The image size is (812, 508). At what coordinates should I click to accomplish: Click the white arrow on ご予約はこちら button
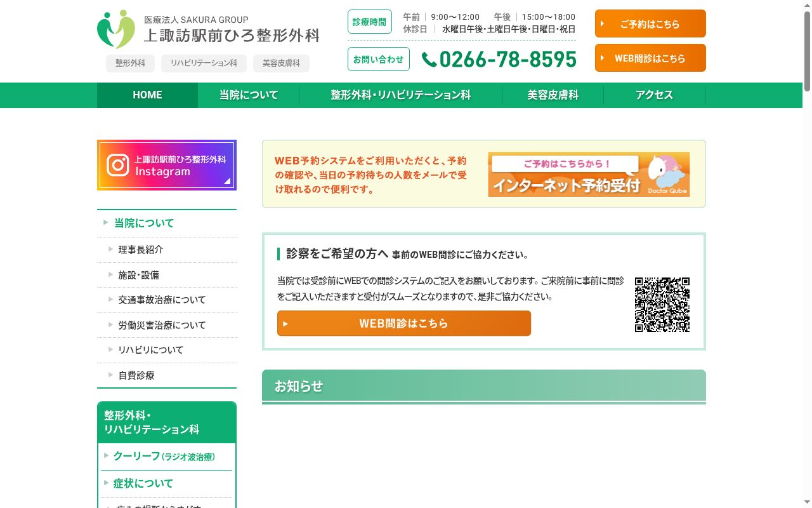603,24
